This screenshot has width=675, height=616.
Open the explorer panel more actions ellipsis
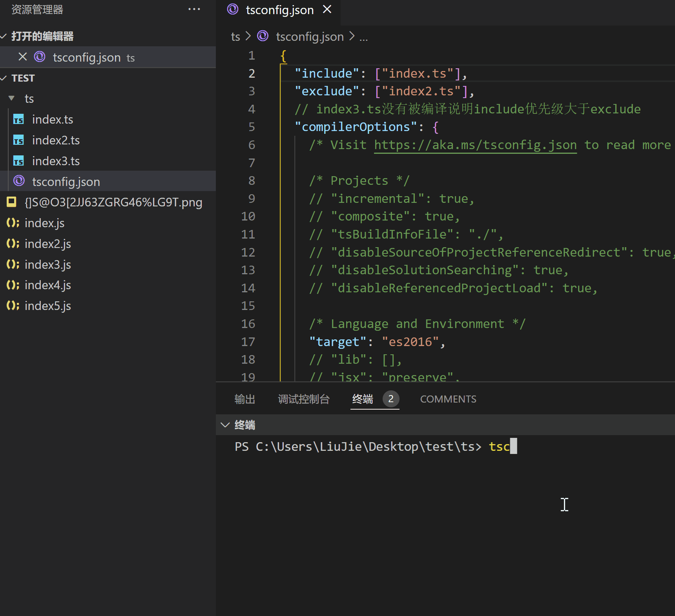(194, 9)
